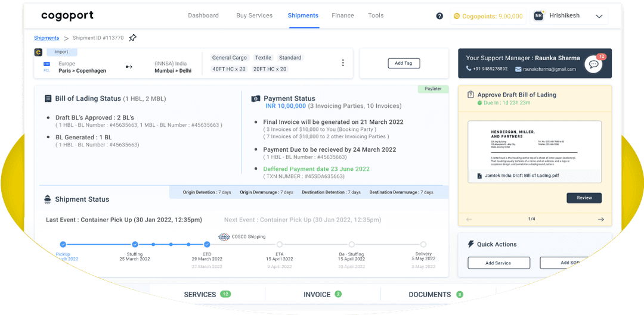Image resolution: width=644 pixels, height=315 pixels.
Task: Click the Payment Status money icon
Action: tap(255, 99)
